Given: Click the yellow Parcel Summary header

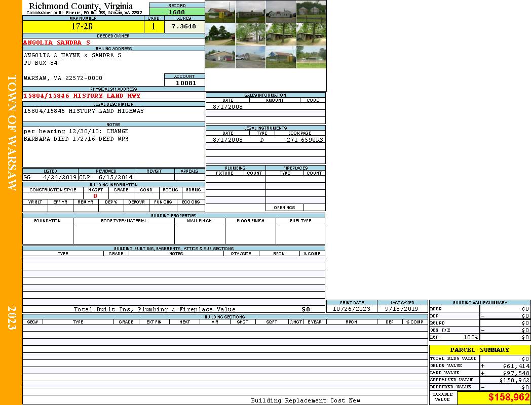Looking at the screenshot, I should pyautogui.click(x=479, y=350).
